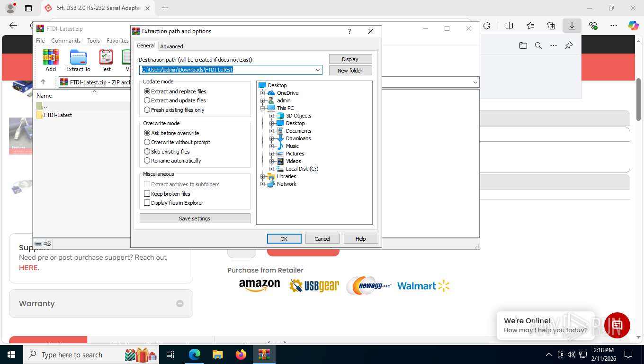644x364 pixels.
Task: Expand OneDrive node in folder tree
Action: 263,93
